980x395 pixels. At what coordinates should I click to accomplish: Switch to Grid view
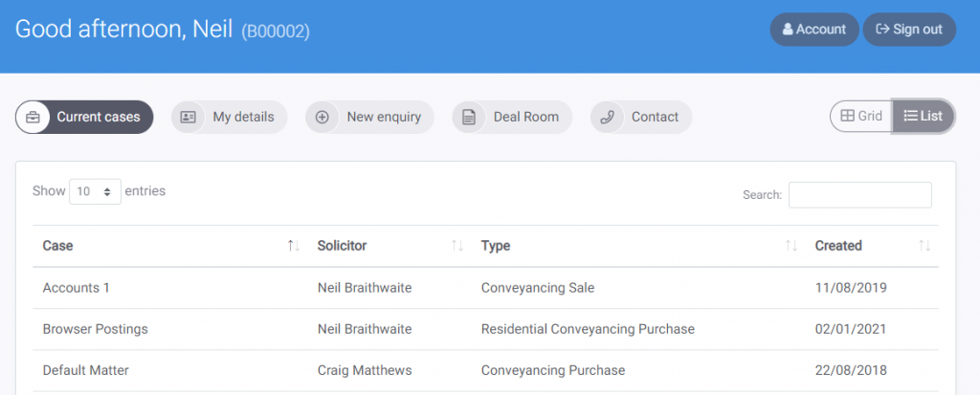pos(861,117)
